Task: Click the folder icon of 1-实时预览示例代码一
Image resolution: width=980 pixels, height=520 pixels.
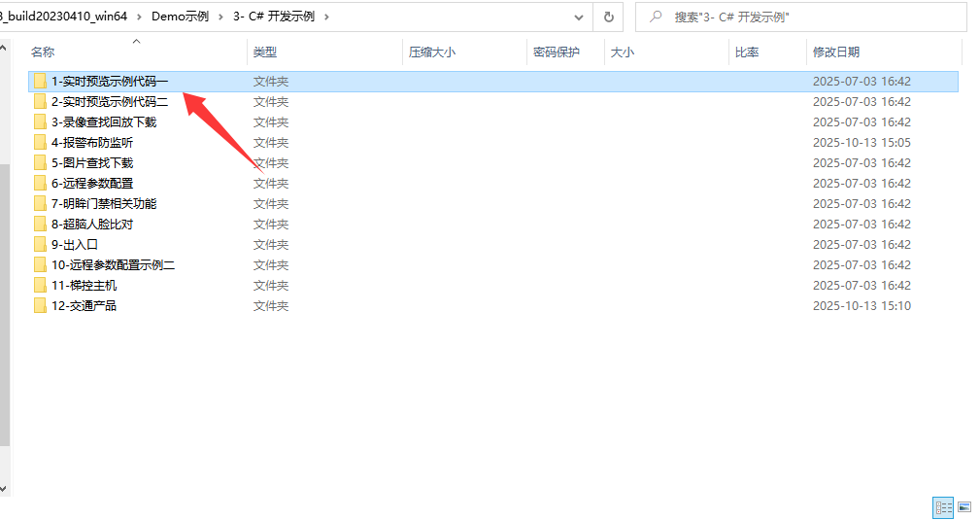Action: pyautogui.click(x=40, y=82)
